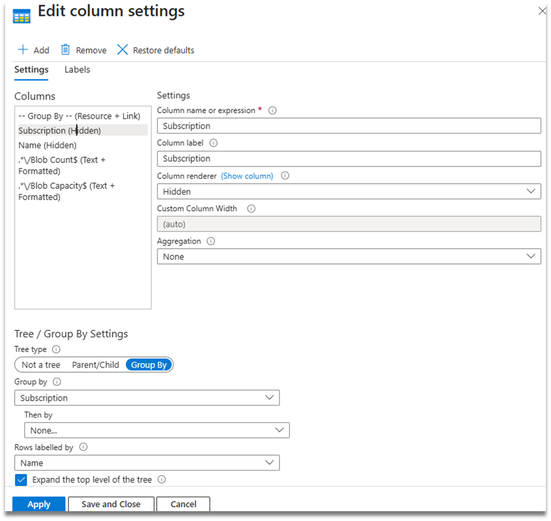Click the Remove trash can icon
551x521 pixels.
point(65,50)
